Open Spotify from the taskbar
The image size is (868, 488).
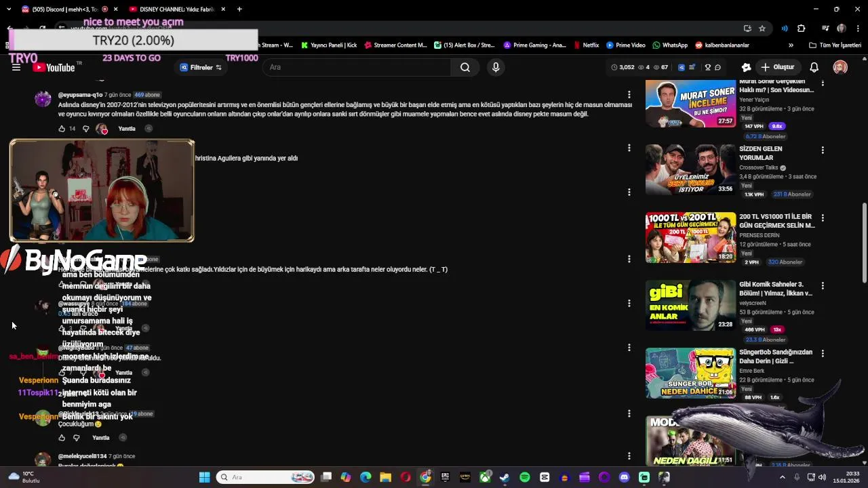[525, 477]
